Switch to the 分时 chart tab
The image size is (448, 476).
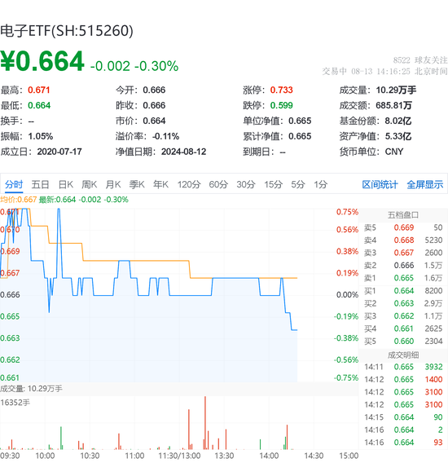[14, 184]
